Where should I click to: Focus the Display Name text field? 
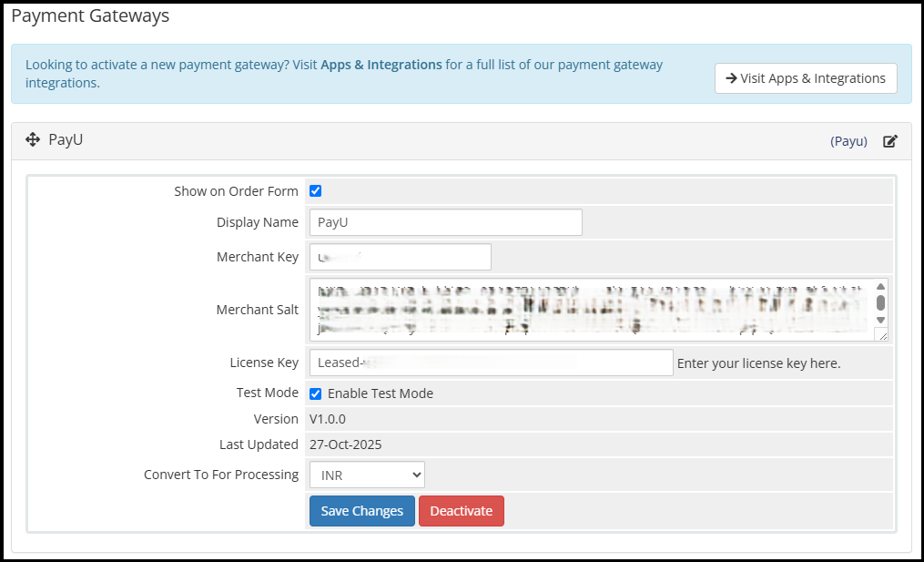445,222
